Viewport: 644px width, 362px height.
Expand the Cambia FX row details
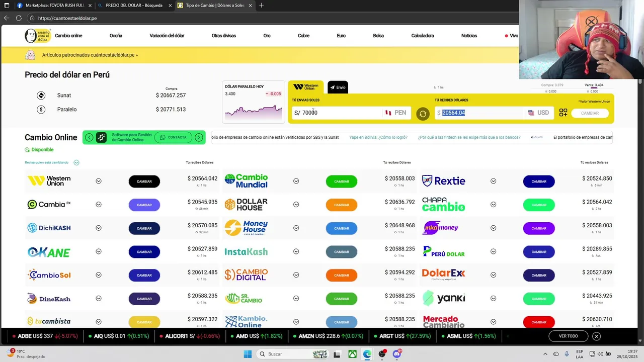[99, 205]
